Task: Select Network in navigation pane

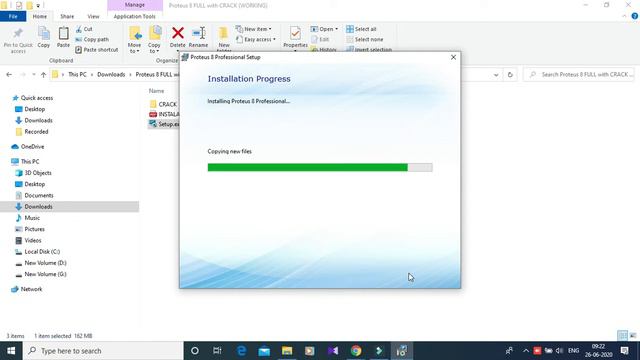Action: 31,289
